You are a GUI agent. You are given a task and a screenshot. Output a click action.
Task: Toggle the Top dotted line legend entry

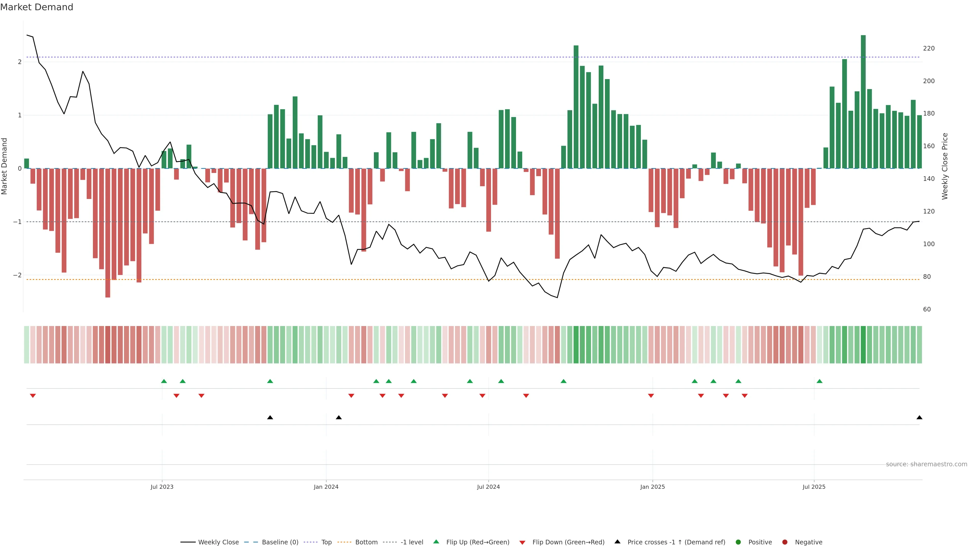click(326, 542)
